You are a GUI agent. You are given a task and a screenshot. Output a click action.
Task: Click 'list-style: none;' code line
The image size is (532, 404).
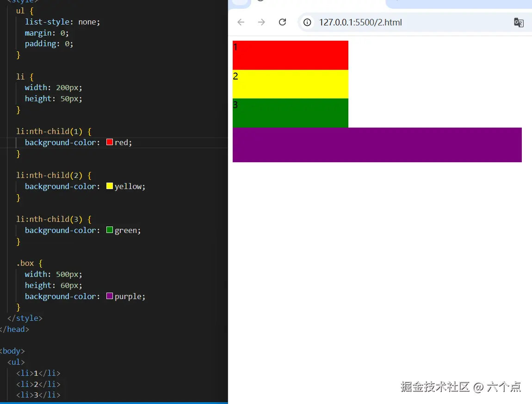[62, 22]
